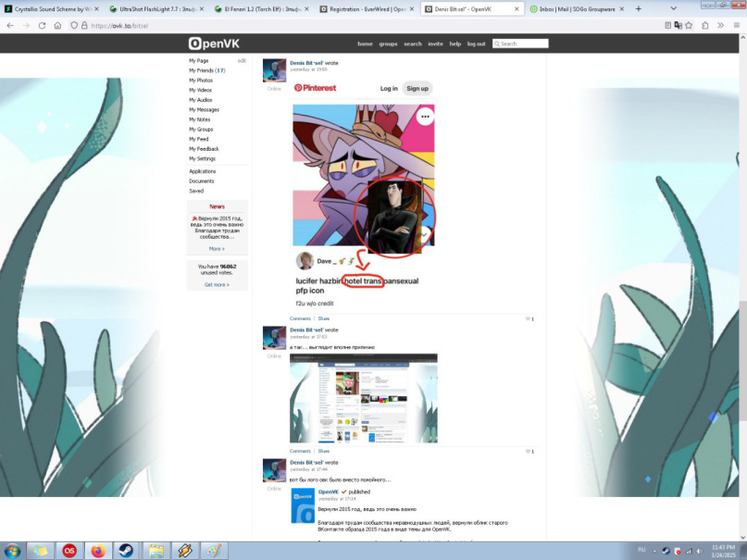The image size is (747, 560).
Task: Click the Get more votes link
Action: 217,285
